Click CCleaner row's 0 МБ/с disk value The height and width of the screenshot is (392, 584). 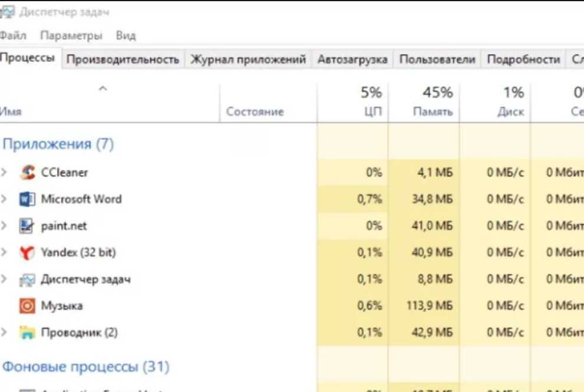tap(506, 173)
